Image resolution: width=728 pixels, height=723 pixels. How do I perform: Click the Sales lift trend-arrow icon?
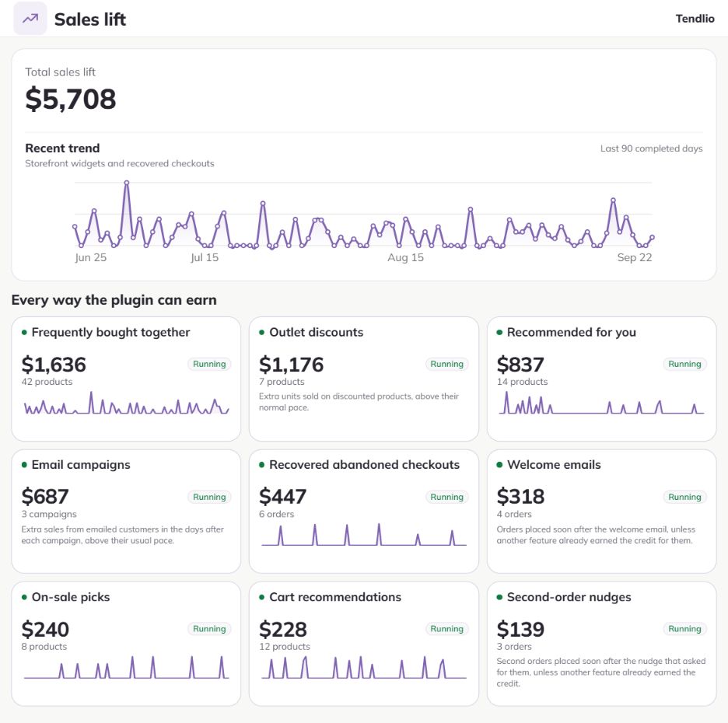(30, 19)
